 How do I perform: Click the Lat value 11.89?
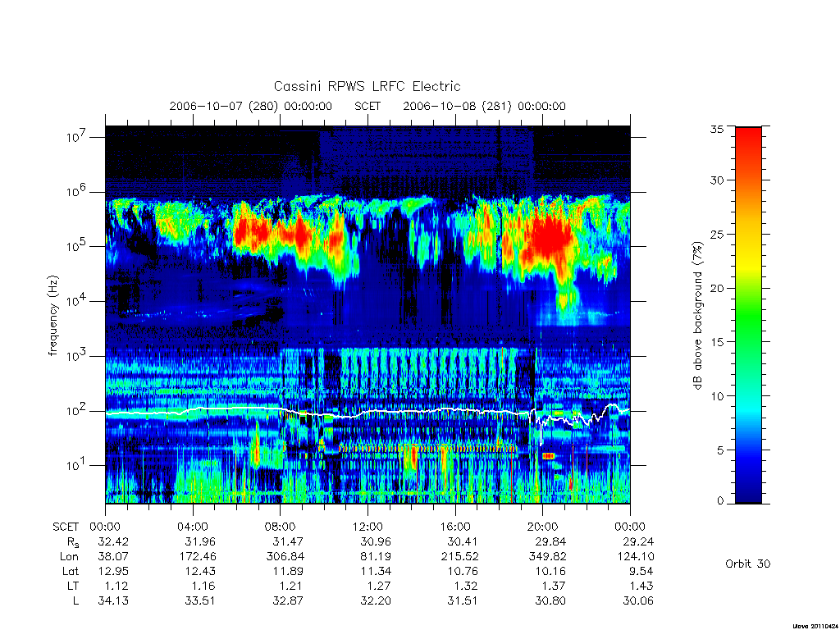pyautogui.click(x=288, y=571)
